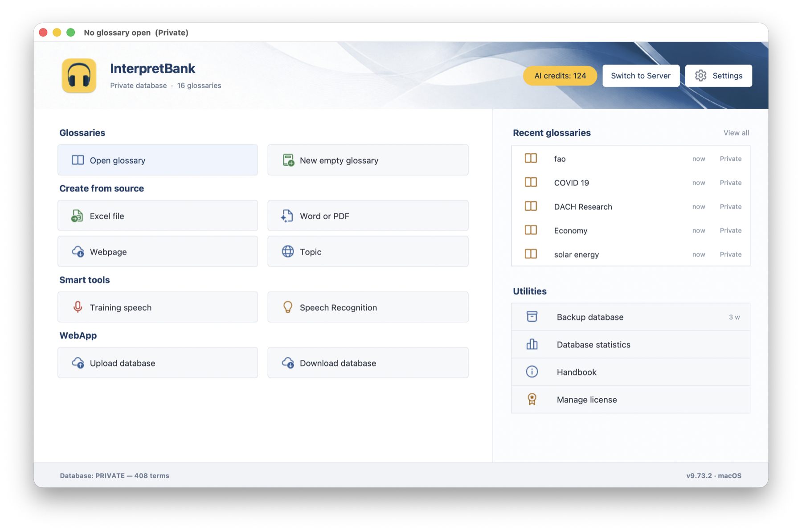Screen dimensions: 802x532
Task: Click the AI credits: 124 badge
Action: [560, 76]
